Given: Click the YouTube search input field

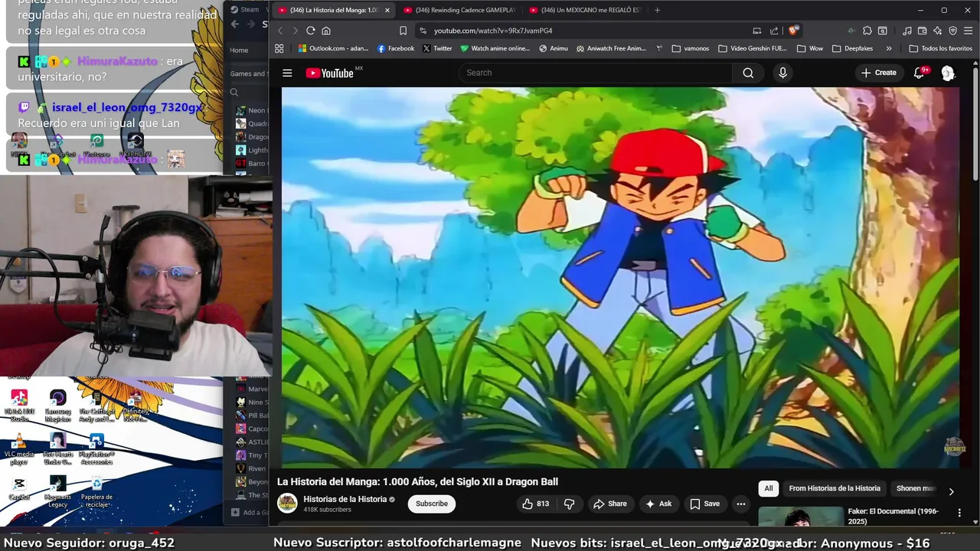Looking at the screenshot, I should [x=597, y=73].
